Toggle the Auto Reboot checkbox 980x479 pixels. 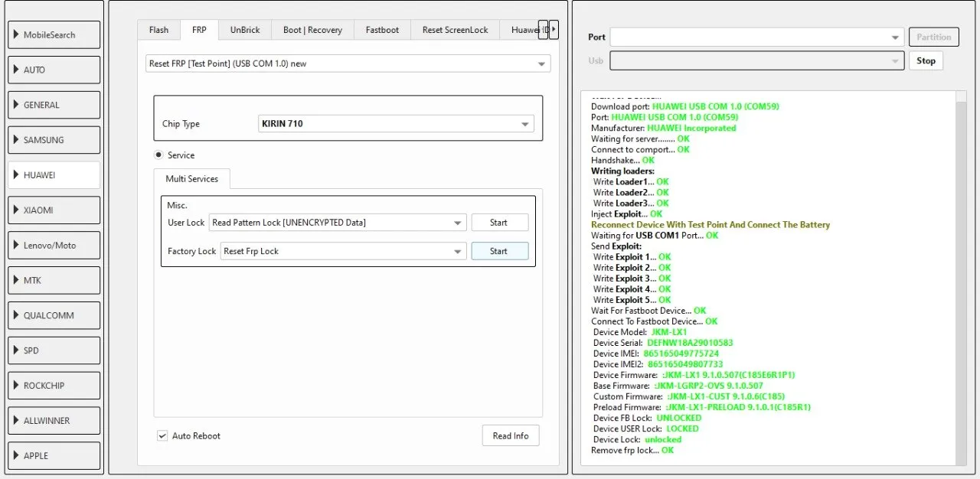click(162, 435)
